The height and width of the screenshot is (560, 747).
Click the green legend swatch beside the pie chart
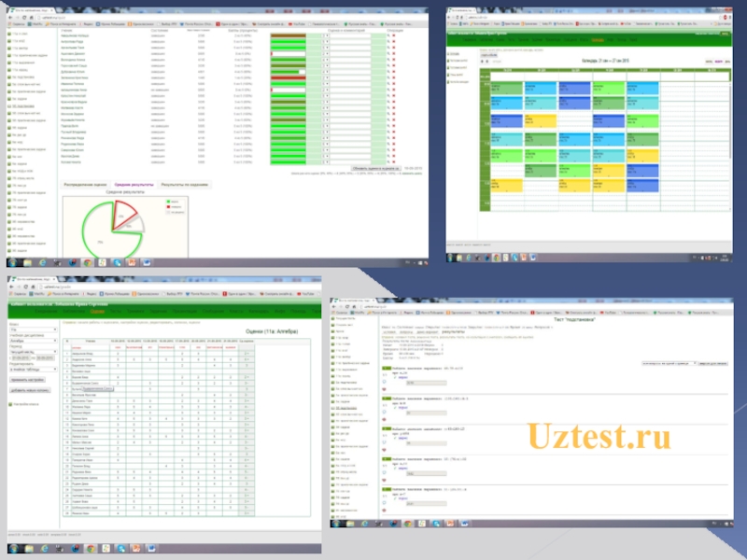[168, 202]
